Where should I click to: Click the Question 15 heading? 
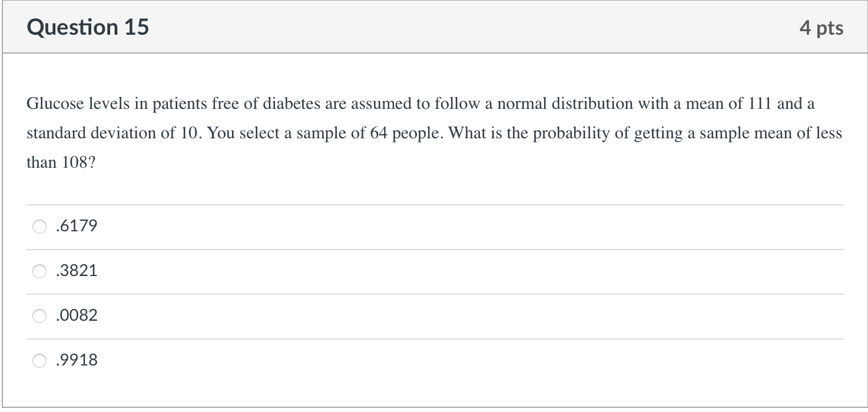(x=88, y=27)
